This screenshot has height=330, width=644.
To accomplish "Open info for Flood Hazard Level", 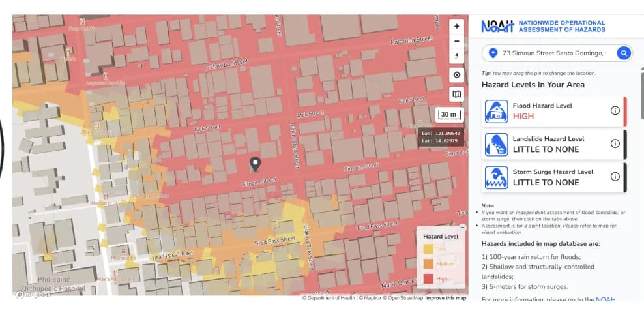I will pyautogui.click(x=615, y=110).
